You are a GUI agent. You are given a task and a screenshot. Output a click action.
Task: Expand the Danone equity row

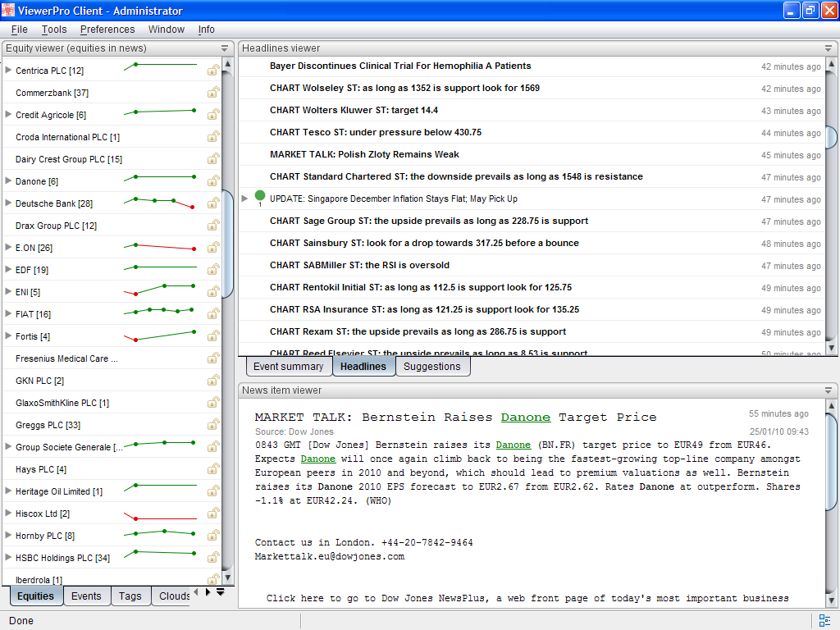pyautogui.click(x=8, y=180)
